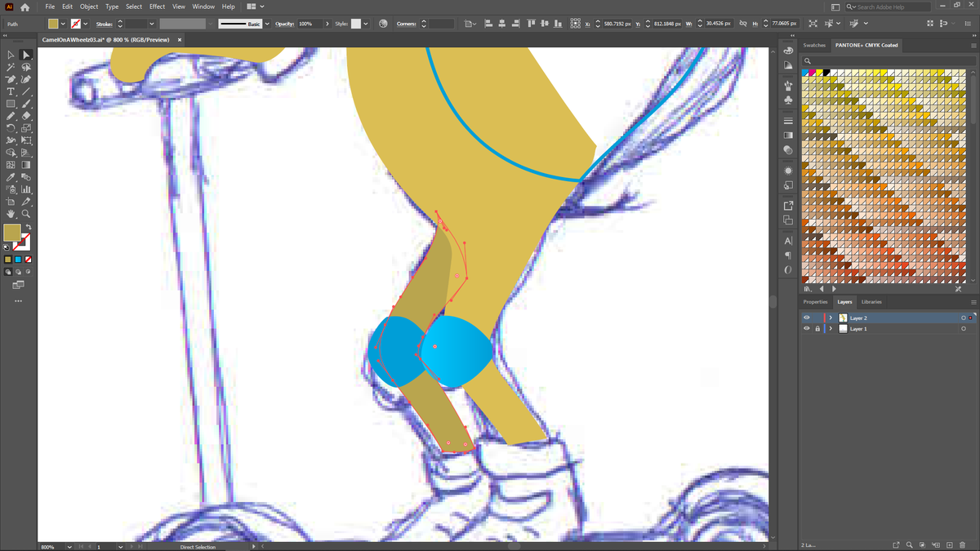Select the Line Segment tool
980x551 pixels.
26,91
